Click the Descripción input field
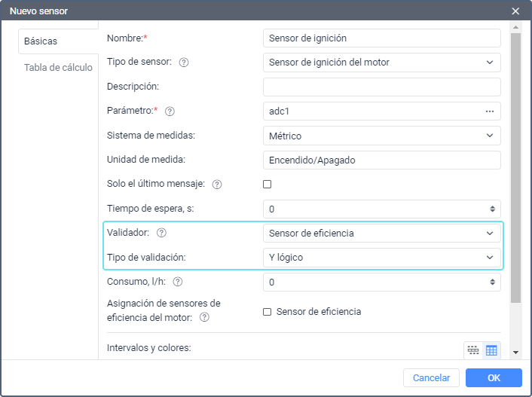This screenshot has height=397, width=532. tap(382, 87)
